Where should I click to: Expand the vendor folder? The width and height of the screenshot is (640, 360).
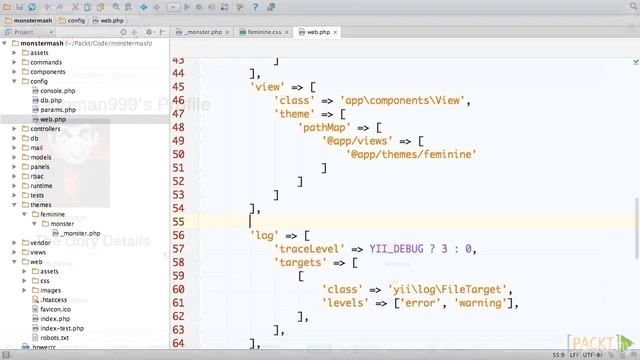[x=15, y=242]
